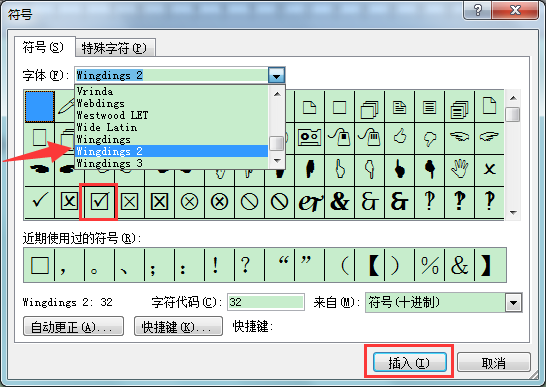Click the font list scrollbar thumb
Viewport: 546px width, 387px height.
[x=277, y=143]
